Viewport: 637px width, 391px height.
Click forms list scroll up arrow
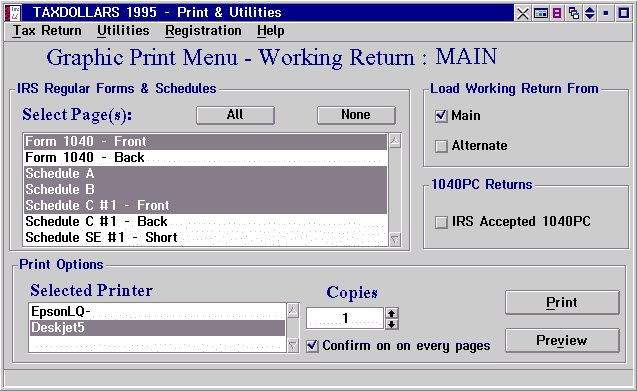coord(395,141)
